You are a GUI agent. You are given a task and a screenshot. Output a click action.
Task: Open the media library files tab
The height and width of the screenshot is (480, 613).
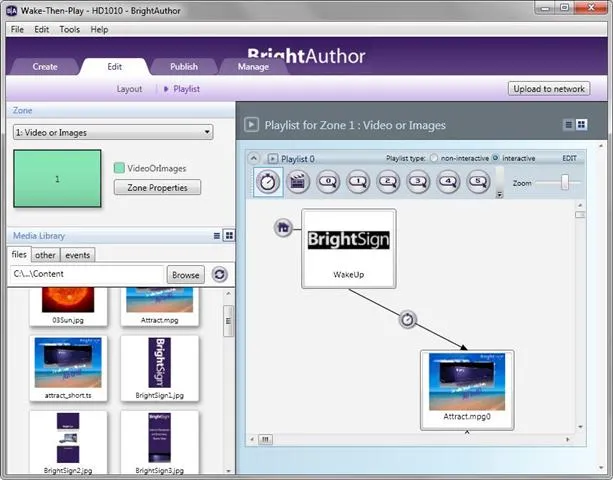19,254
